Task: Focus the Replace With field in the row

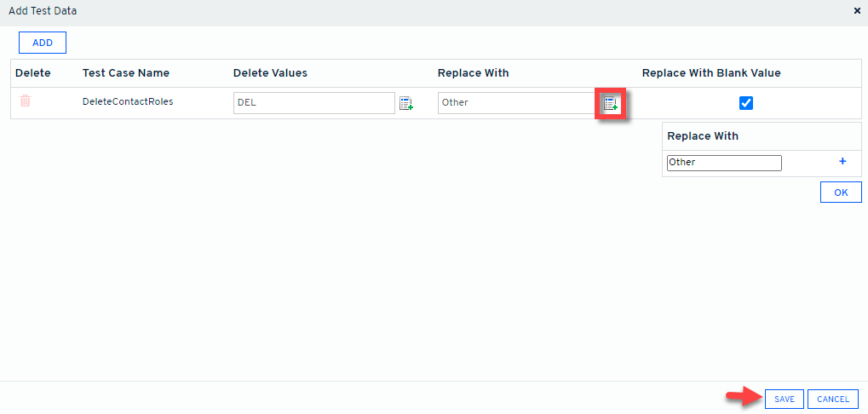Action: click(514, 103)
